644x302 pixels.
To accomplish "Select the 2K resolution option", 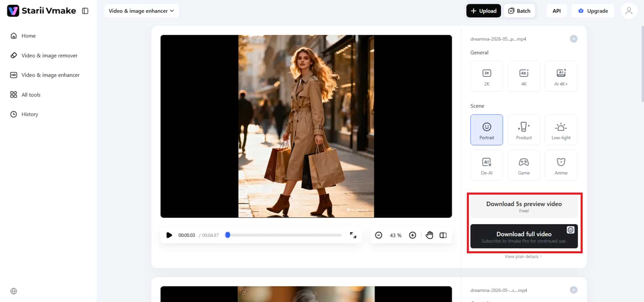I will pyautogui.click(x=487, y=76).
